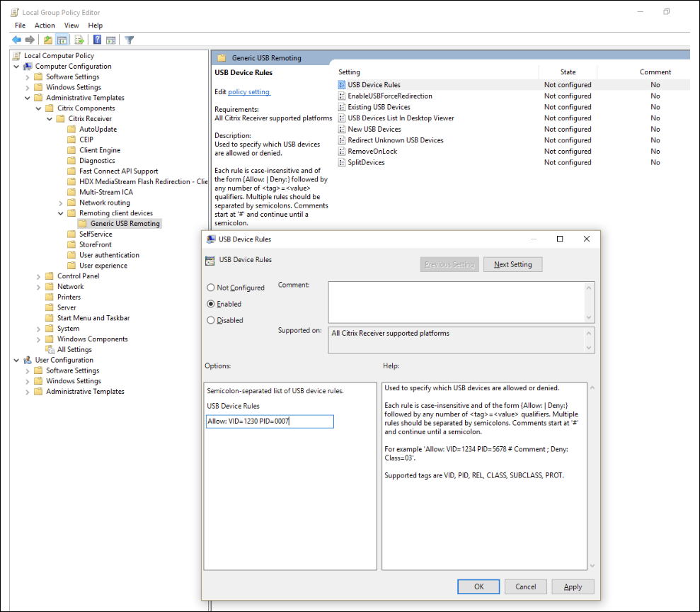Open the Action menu
The width and height of the screenshot is (700, 612).
click(x=44, y=25)
